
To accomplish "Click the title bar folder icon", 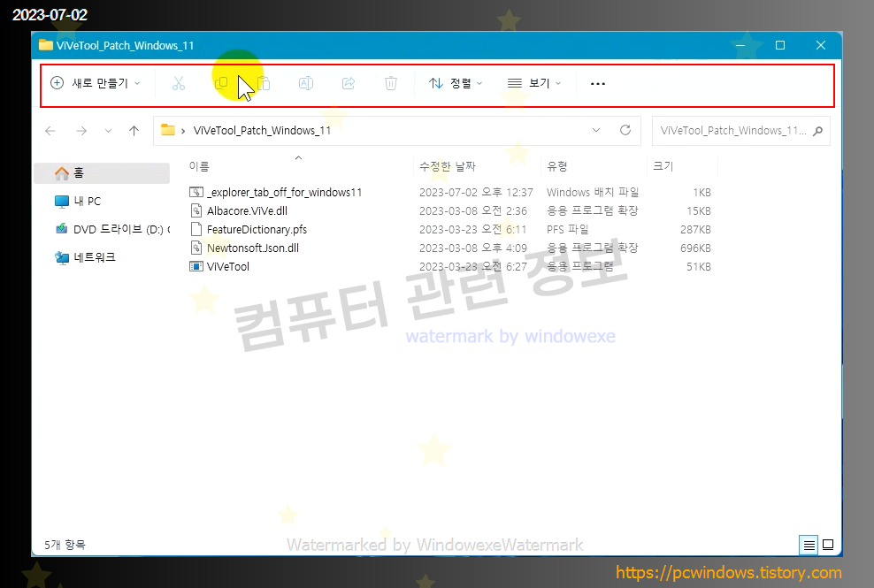I will [46, 45].
